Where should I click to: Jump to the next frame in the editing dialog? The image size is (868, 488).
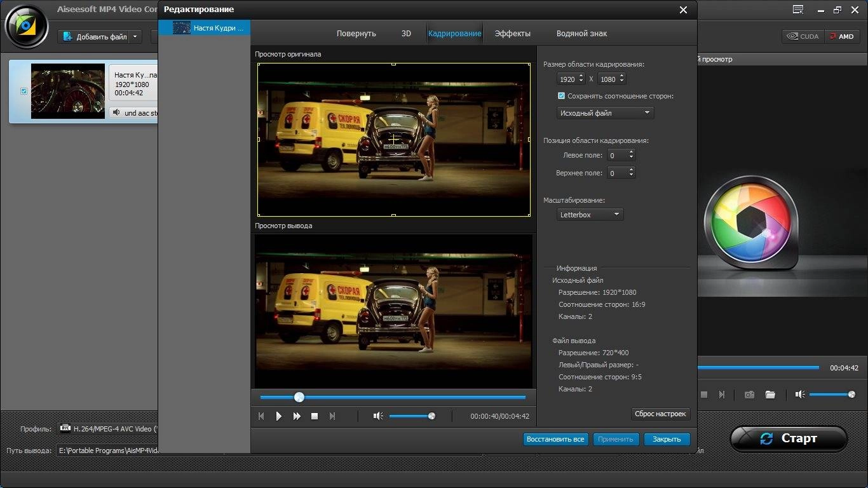(x=332, y=416)
